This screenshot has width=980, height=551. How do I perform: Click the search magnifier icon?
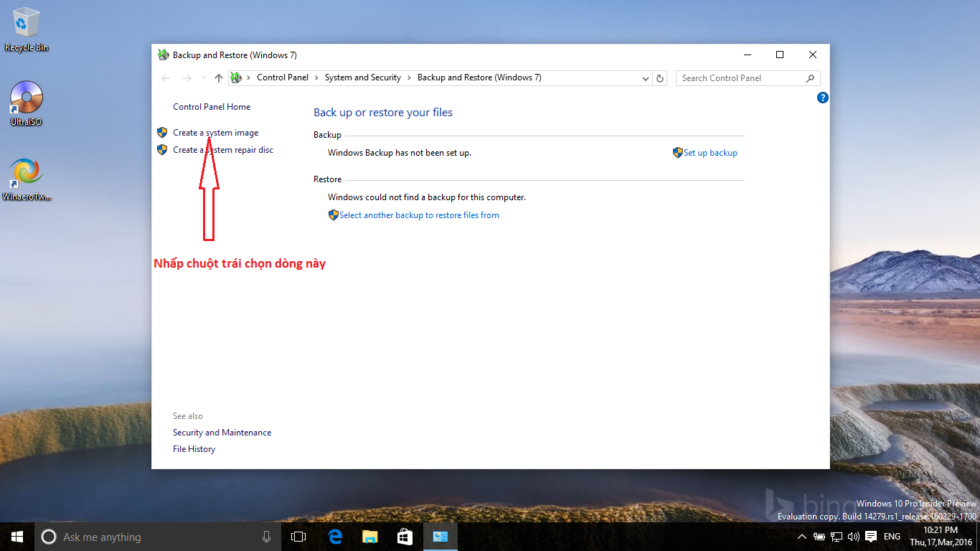811,78
